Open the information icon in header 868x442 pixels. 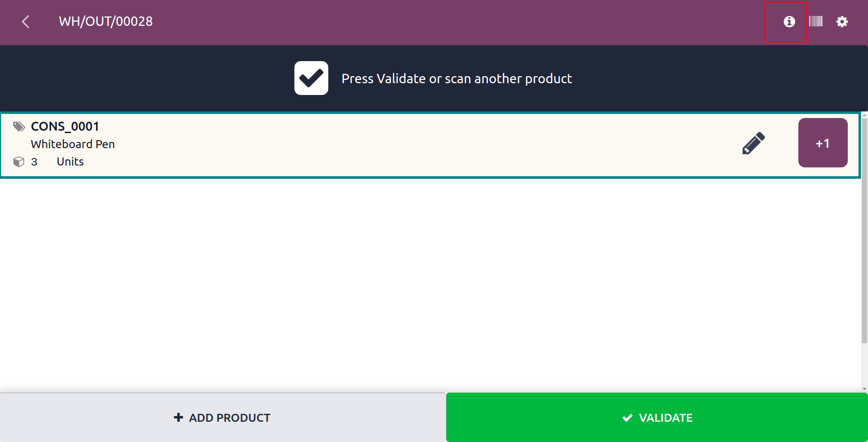pyautogui.click(x=789, y=22)
